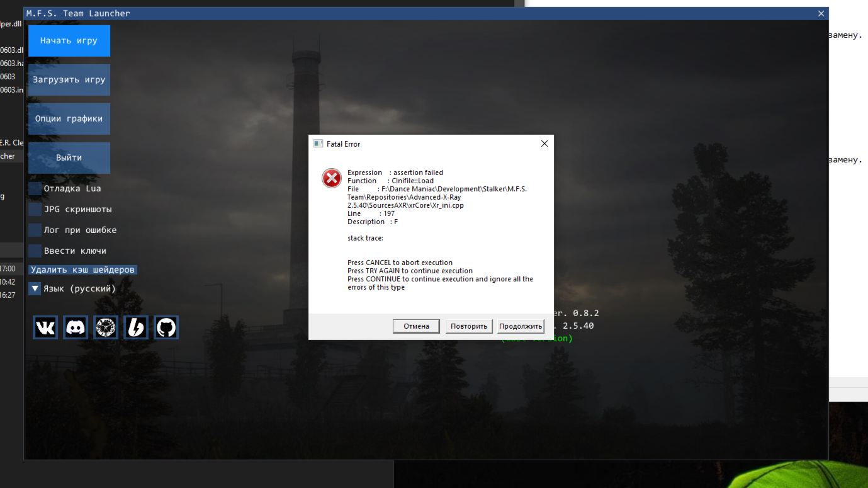Click Начать игру to start game
This screenshot has height=488, width=868.
(x=69, y=41)
